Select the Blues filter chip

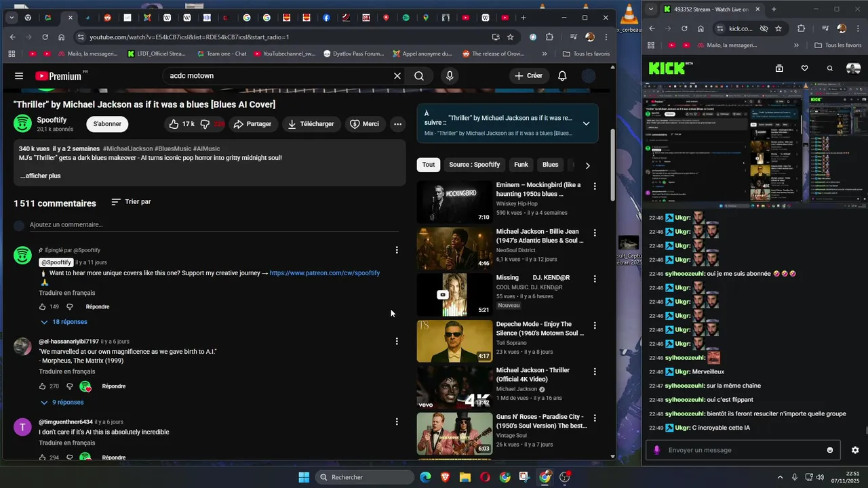coord(551,165)
